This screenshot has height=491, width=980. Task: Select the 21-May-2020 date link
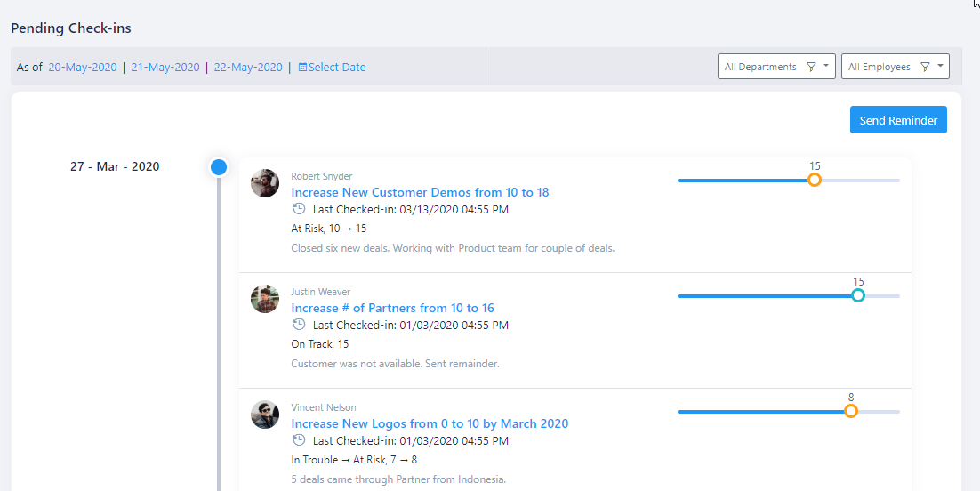[165, 67]
